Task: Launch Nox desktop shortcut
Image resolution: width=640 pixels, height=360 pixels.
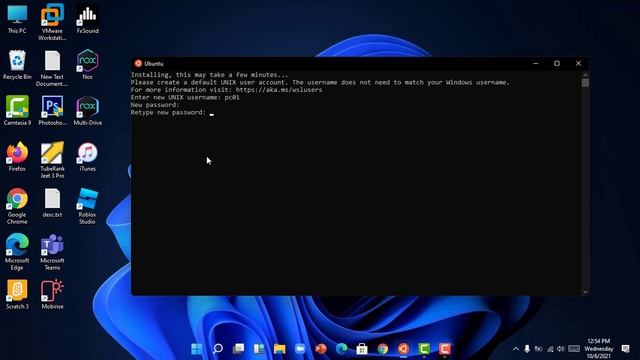Action: 87,64
